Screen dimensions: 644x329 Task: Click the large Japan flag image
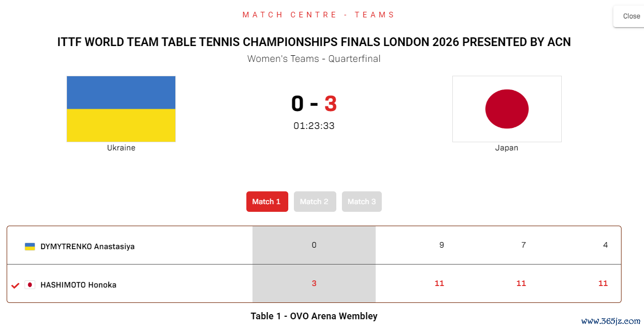[x=507, y=109]
